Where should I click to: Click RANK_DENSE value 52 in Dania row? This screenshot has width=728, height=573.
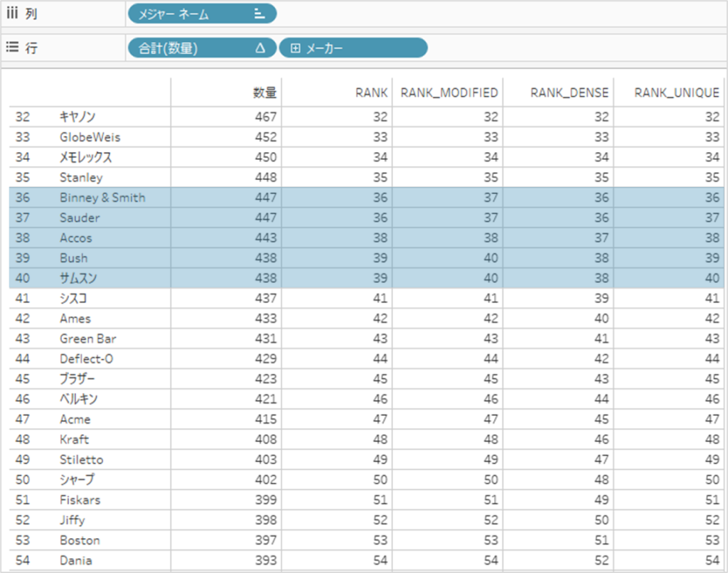[x=601, y=560]
